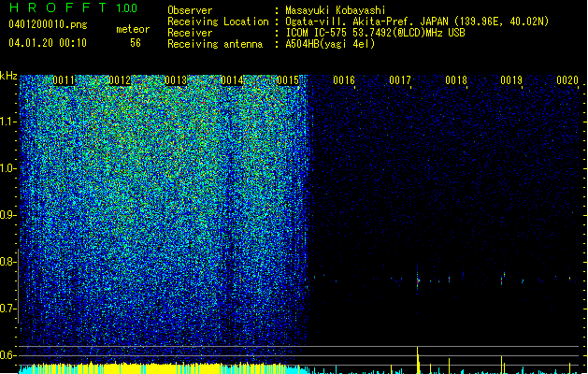
Task: Select the observer name Masayuki Kobayashi
Action: click(x=336, y=10)
